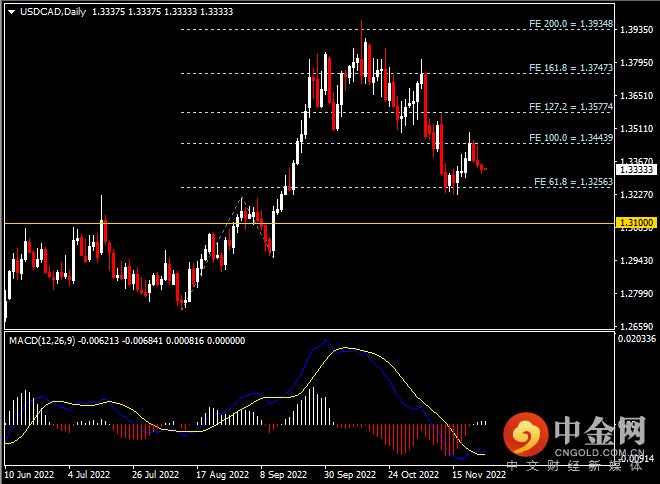Image resolution: width=660 pixels, height=484 pixels.
Task: Select the FE 161.8 = 1.37473 label
Action: point(567,68)
